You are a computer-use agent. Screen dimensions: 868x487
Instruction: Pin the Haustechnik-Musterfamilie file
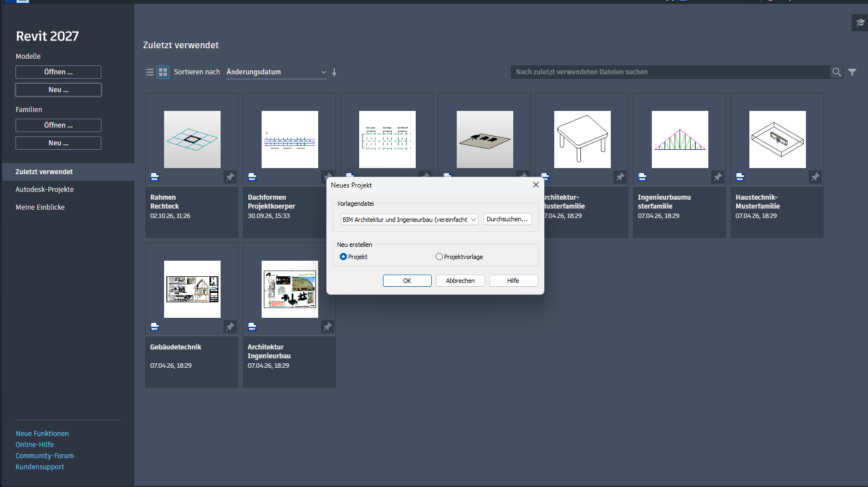(815, 177)
